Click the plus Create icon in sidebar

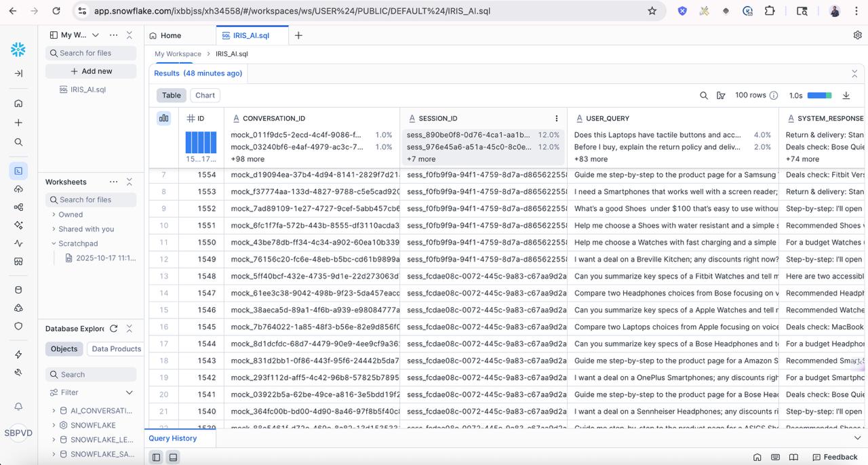pyautogui.click(x=18, y=123)
